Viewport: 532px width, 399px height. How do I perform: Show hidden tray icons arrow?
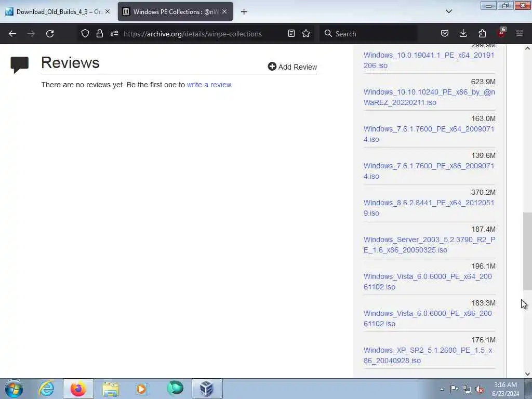click(442, 389)
